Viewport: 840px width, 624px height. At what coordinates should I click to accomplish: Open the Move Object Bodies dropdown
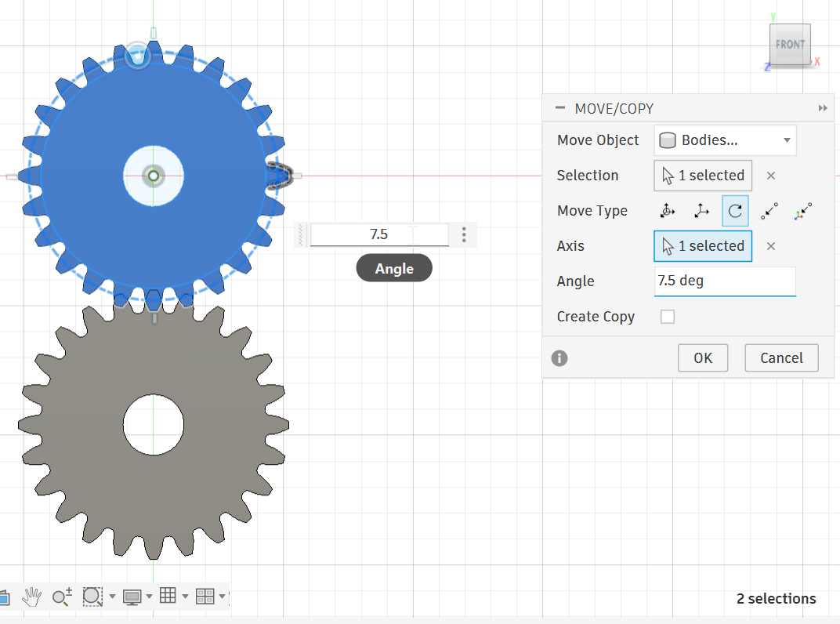pos(725,140)
